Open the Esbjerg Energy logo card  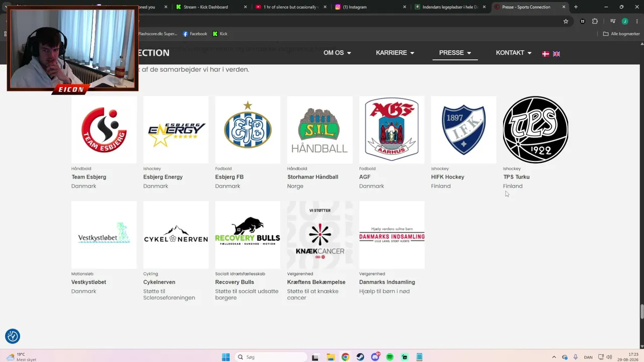(x=176, y=130)
